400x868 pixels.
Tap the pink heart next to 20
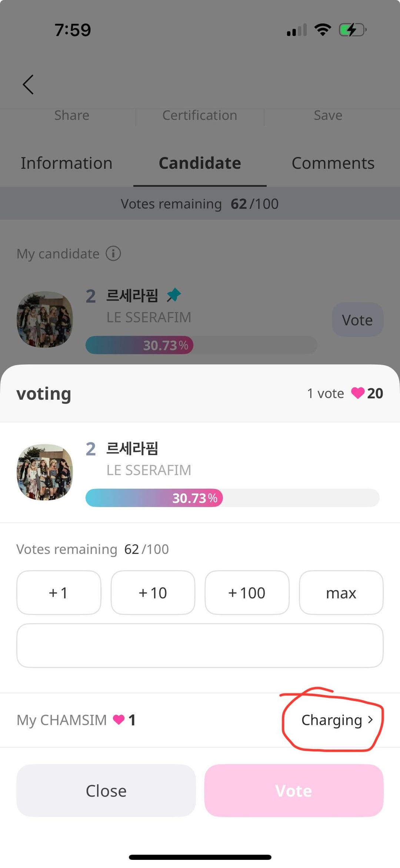(357, 393)
